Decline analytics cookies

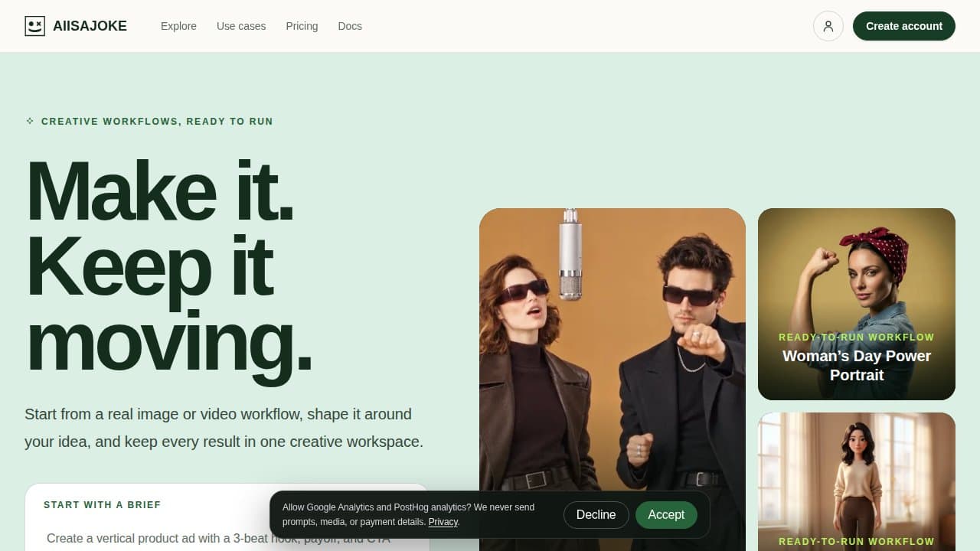click(x=596, y=515)
